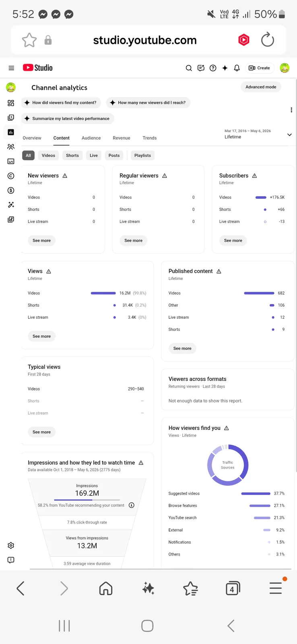Open the help question mark icon

pos(213,68)
